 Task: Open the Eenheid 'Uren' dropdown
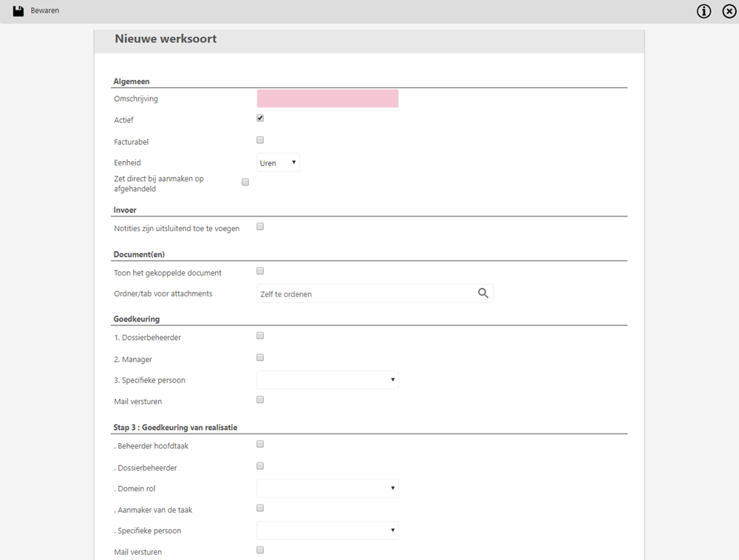click(x=278, y=163)
